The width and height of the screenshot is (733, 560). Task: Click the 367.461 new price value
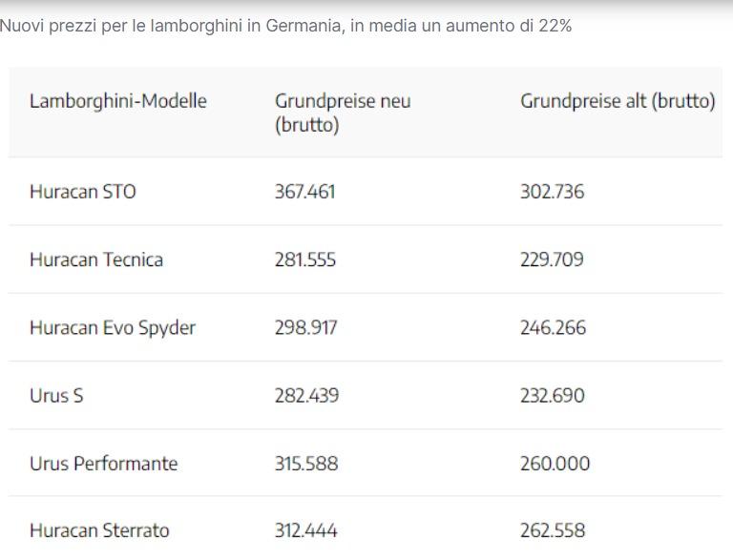pyautogui.click(x=304, y=192)
